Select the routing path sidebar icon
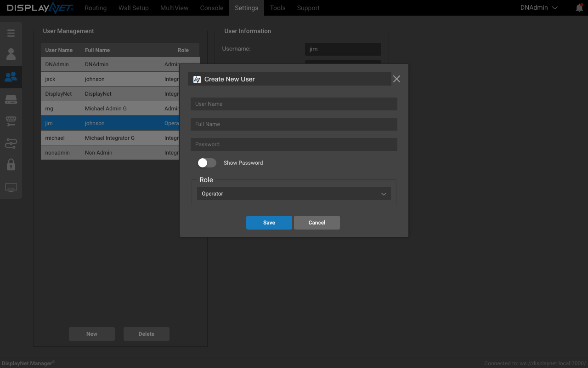The height and width of the screenshot is (368, 588). 11,143
